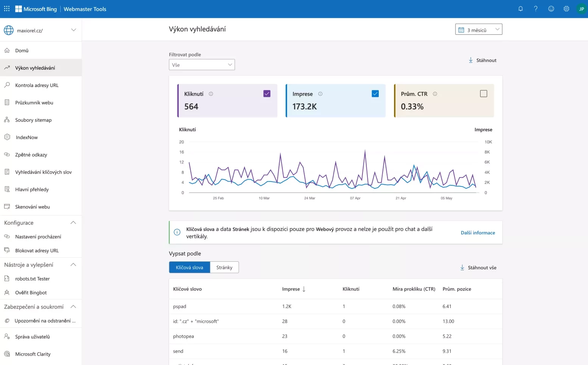Open the feedback smiley icon
Image resolution: width=588 pixels, height=365 pixels.
(551, 9)
